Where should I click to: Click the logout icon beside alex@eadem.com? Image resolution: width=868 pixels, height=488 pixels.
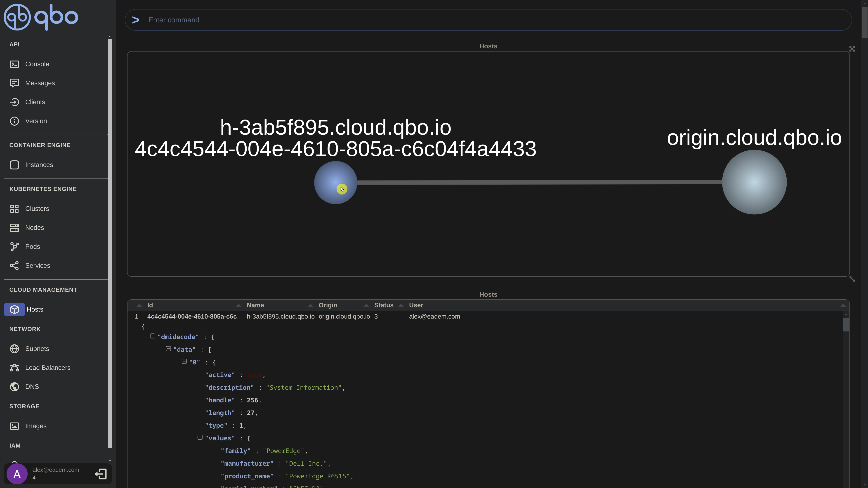coord(101,474)
